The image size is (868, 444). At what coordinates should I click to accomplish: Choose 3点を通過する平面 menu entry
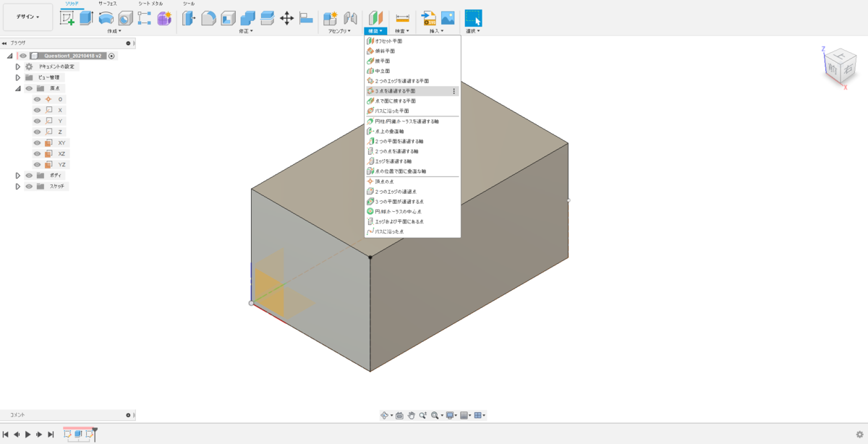click(x=412, y=91)
